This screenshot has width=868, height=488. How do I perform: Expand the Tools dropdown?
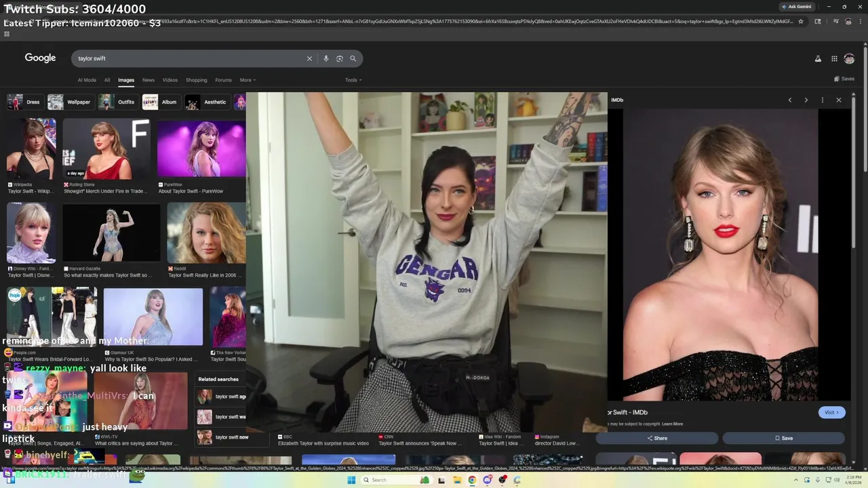[353, 80]
